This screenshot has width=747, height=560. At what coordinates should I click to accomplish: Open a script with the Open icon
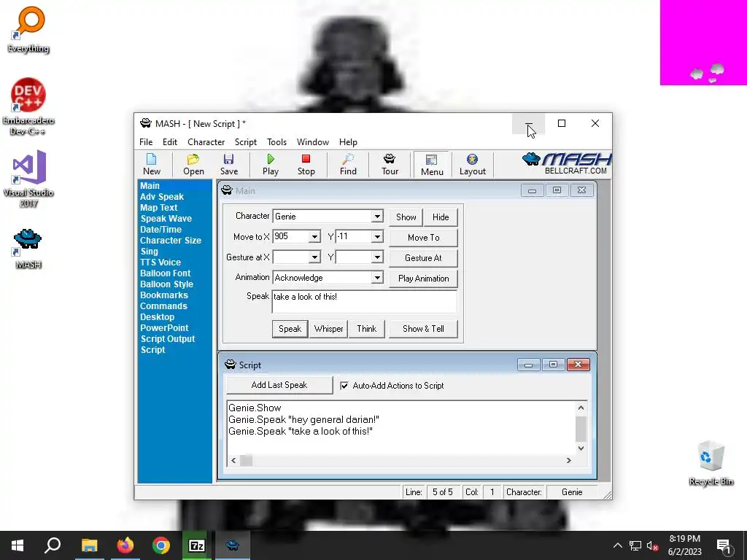click(193, 164)
